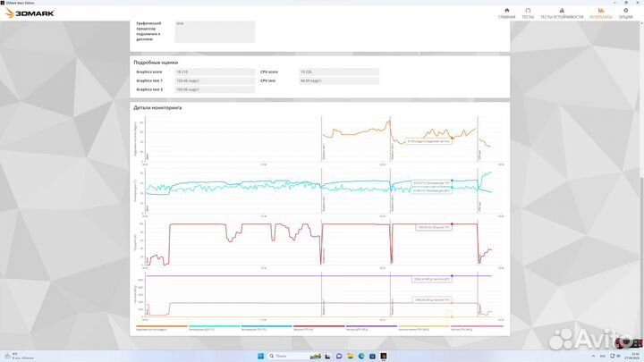Open the Windows Start menu

[260, 356]
